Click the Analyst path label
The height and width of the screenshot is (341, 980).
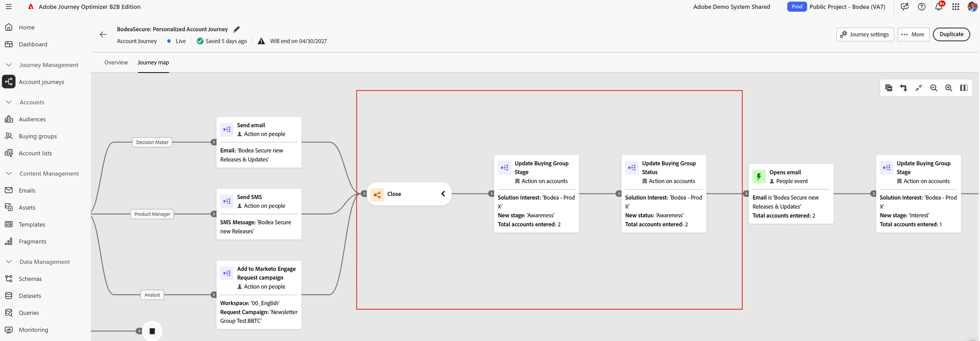pos(152,295)
